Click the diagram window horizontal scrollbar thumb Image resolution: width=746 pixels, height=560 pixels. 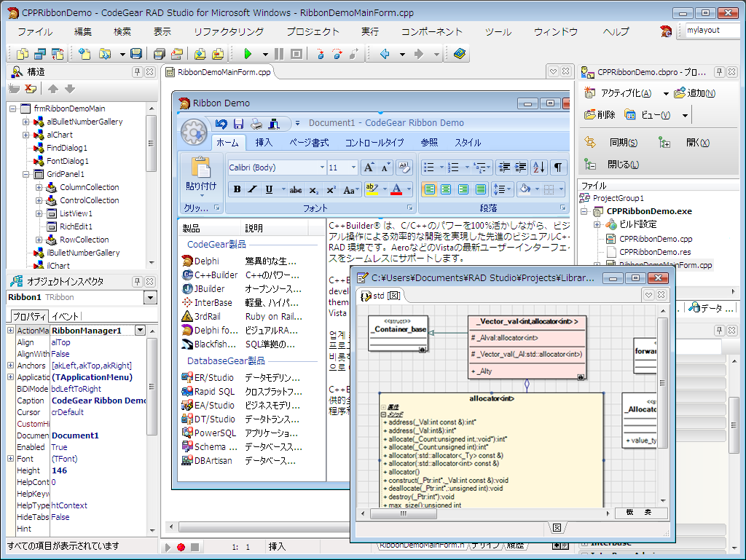point(403,513)
